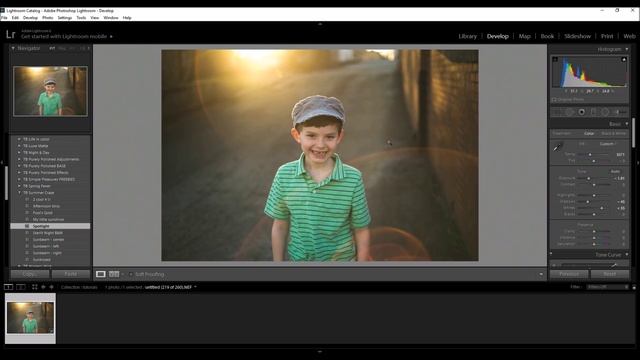Open Before/After view options dropdown arrow

click(123, 274)
